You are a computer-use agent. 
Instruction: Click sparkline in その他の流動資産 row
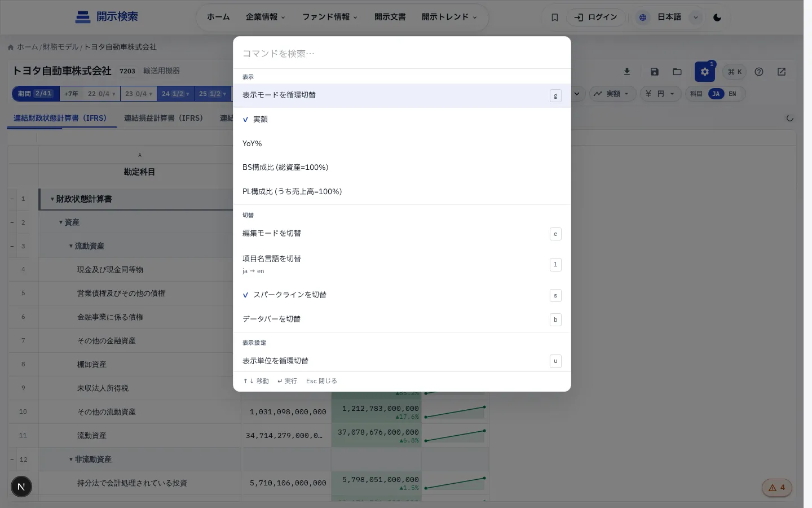455,412
